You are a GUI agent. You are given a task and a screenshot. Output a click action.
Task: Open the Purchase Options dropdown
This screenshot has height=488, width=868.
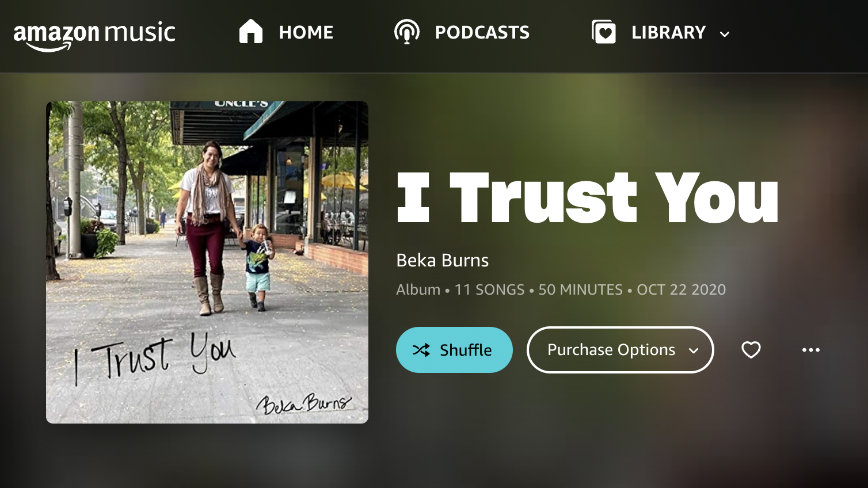[x=620, y=350]
